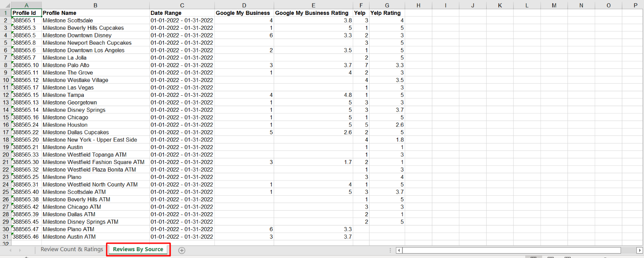The width and height of the screenshot is (644, 258).
Task: Add a new sheet with the plus icon
Action: 182,250
